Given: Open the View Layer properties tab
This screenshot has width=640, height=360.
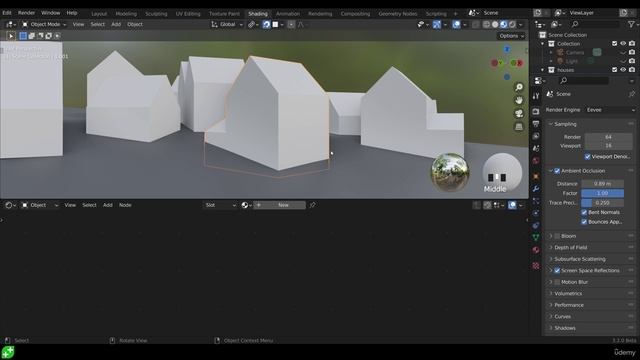Looking at the screenshot, I should tap(536, 136).
